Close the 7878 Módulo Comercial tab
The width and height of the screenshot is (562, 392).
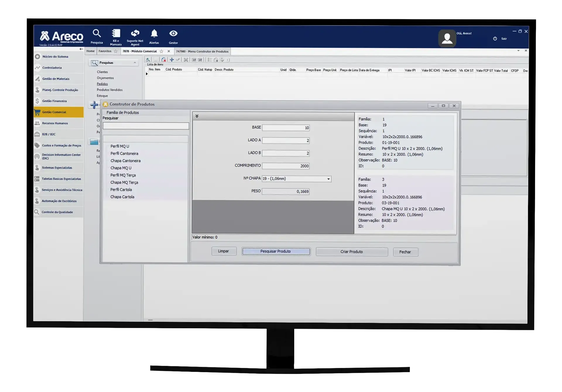click(x=169, y=51)
